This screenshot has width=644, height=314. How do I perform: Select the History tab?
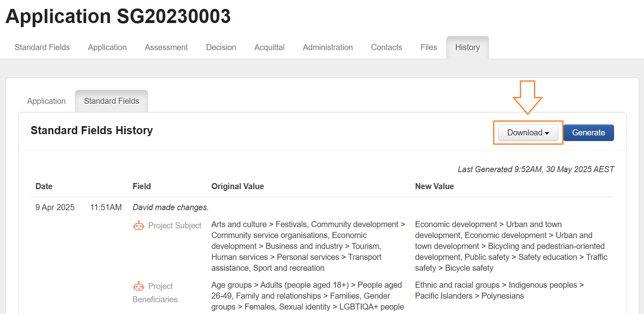pyautogui.click(x=467, y=47)
